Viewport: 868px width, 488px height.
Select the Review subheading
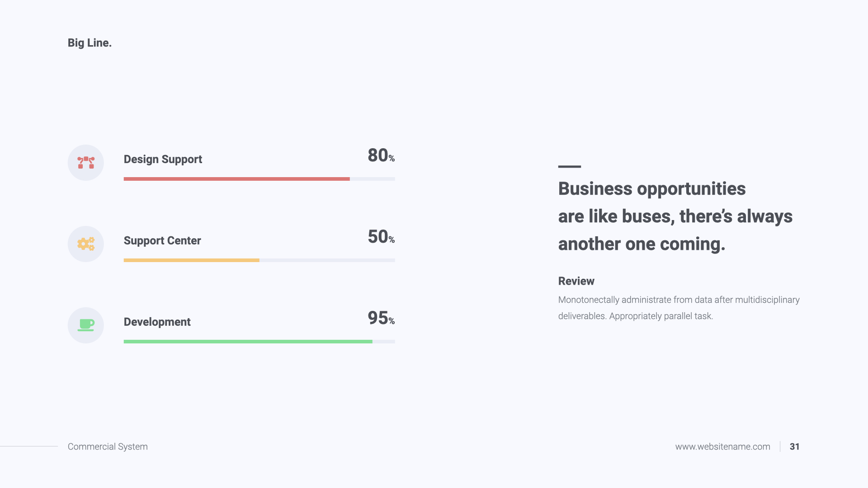click(x=576, y=281)
